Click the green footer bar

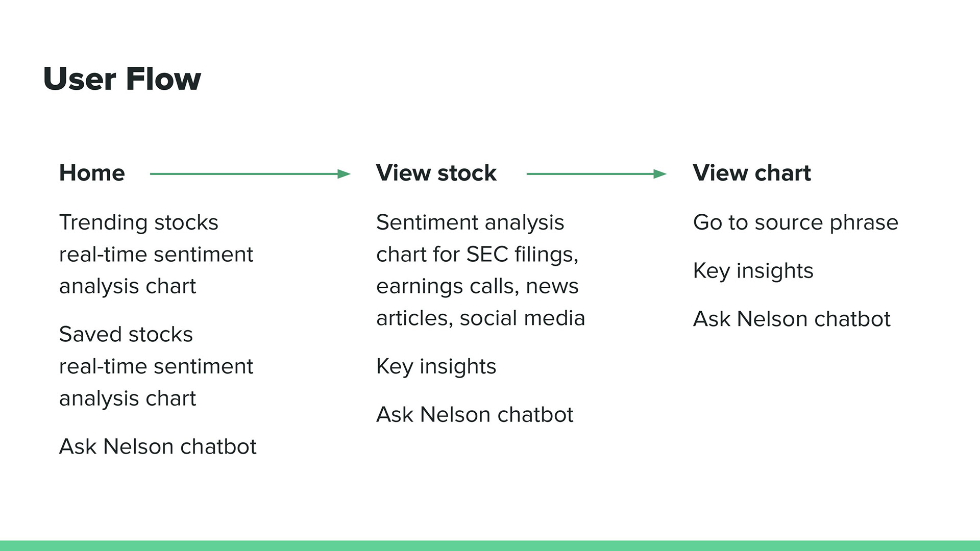490,545
